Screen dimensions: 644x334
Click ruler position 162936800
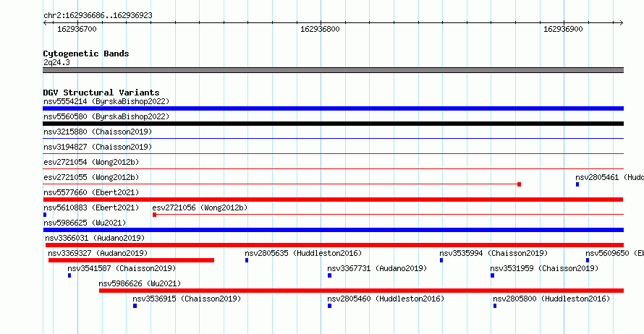[x=320, y=29]
